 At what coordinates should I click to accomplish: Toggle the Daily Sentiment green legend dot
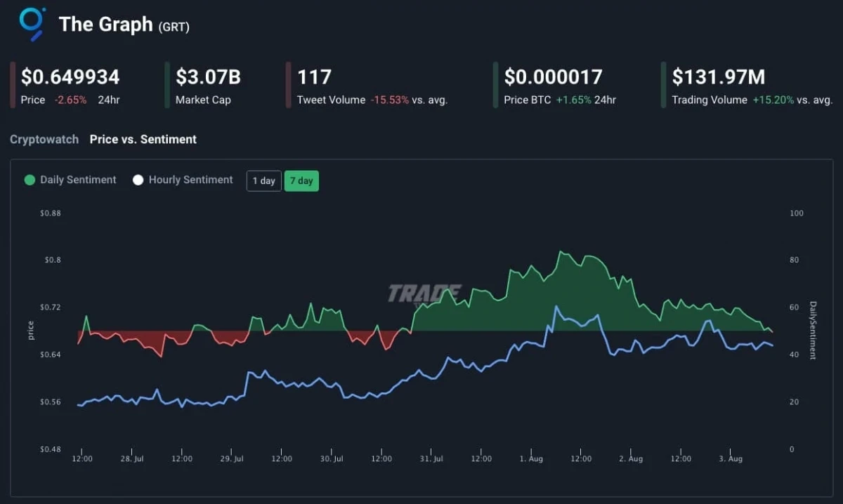coord(30,180)
